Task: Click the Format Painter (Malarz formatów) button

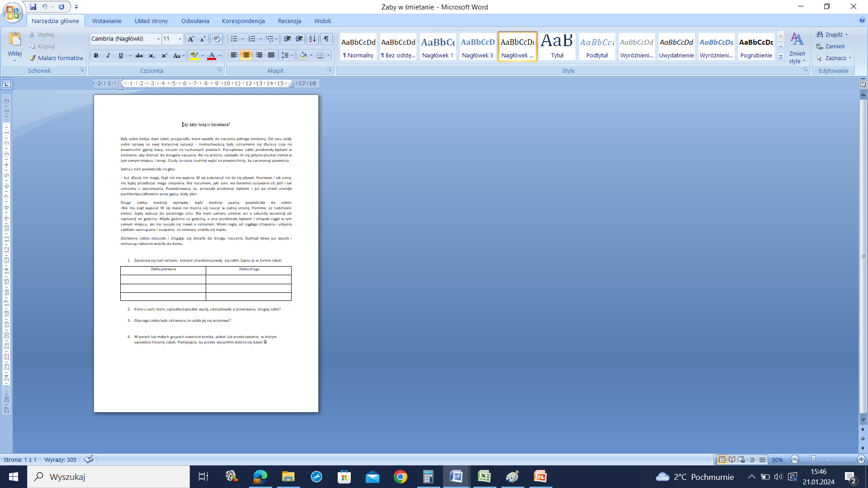Action: 56,58
